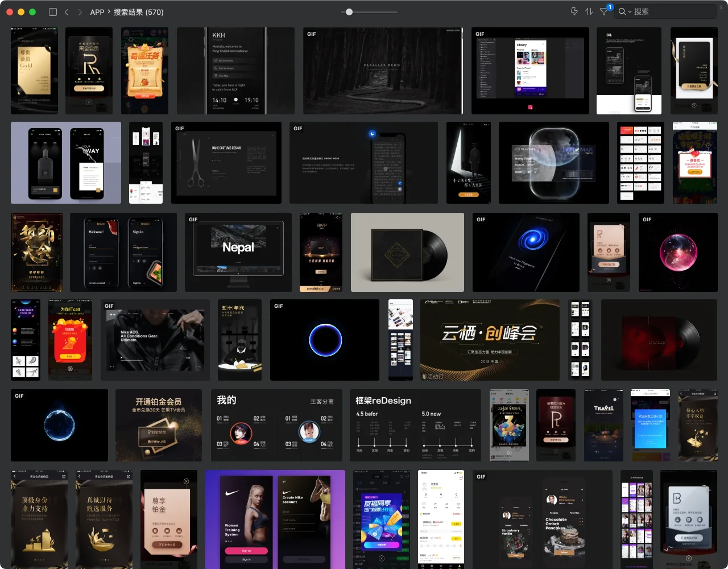Toggle the sidebar panel icon
The width and height of the screenshot is (728, 569).
tap(53, 12)
